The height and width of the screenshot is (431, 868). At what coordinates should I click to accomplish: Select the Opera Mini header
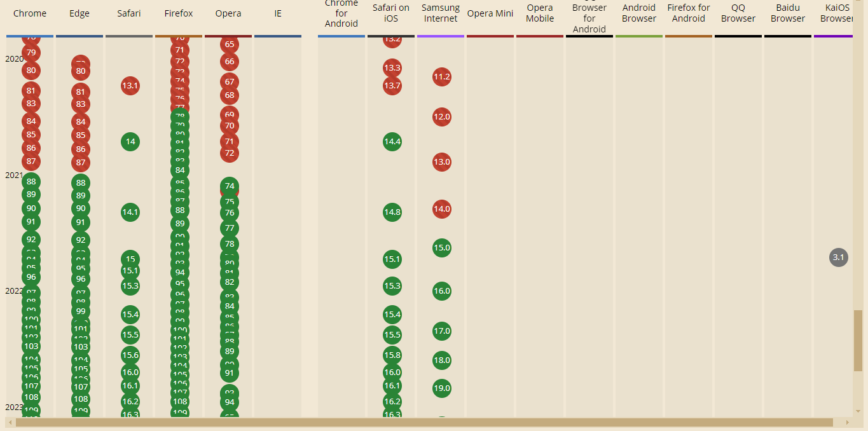[490, 13]
